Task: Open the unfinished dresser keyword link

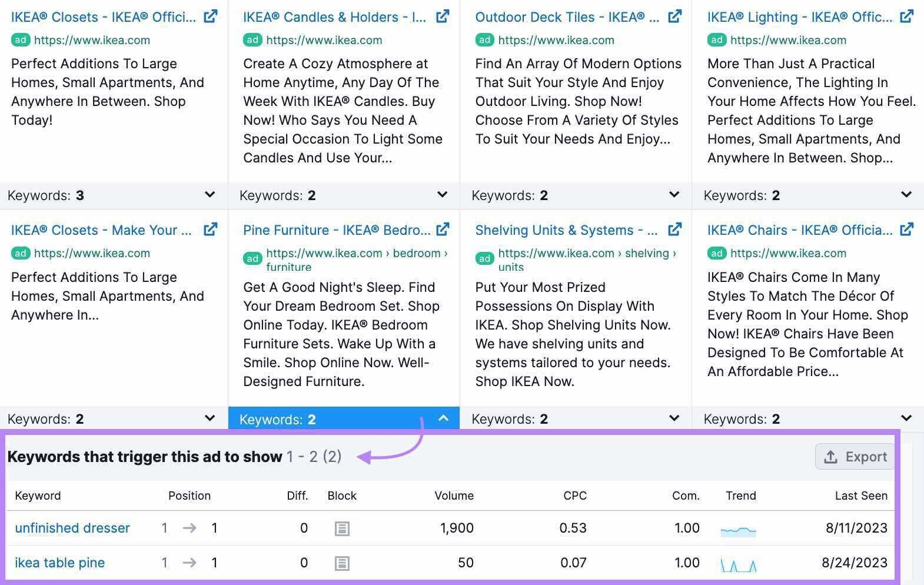Action: (x=72, y=528)
